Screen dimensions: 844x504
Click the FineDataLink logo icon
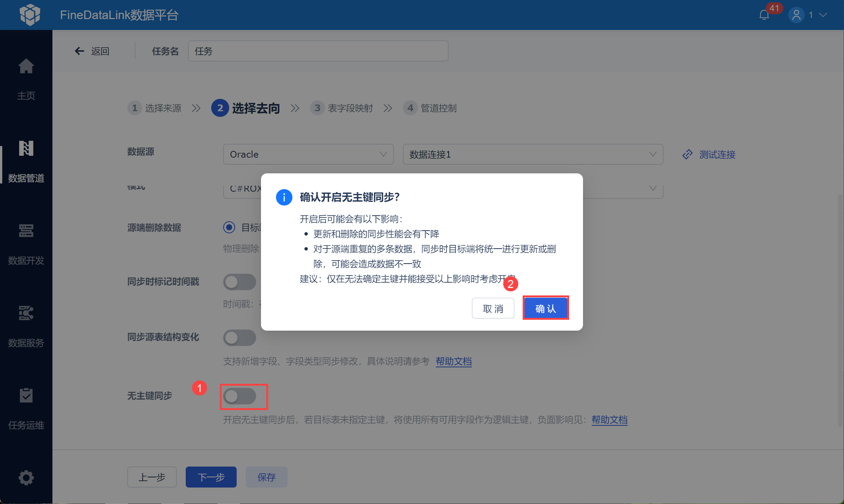tap(30, 15)
